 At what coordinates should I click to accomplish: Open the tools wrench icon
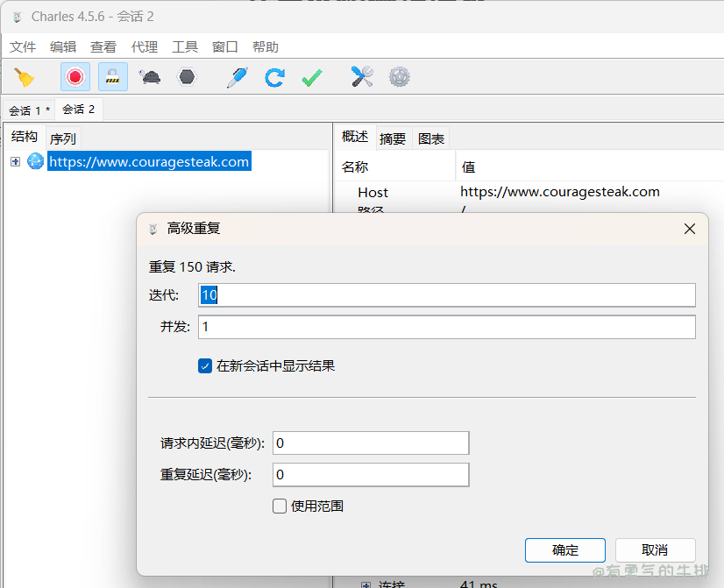coord(362,77)
